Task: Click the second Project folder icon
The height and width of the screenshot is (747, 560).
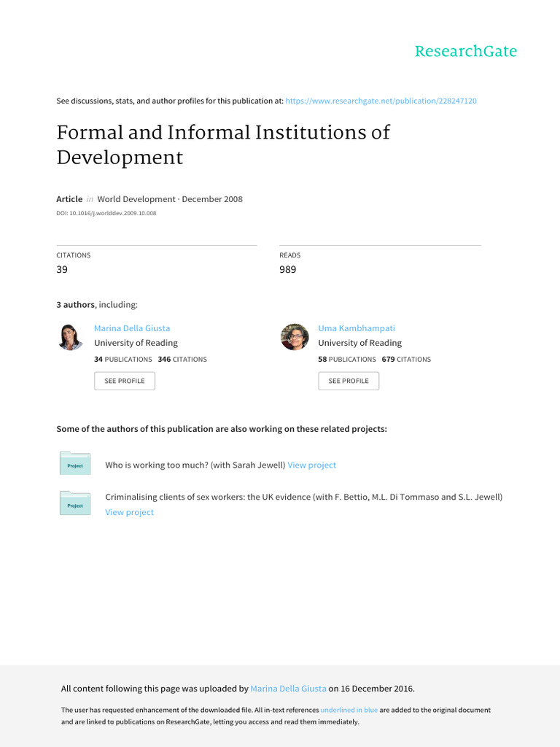Action: [x=75, y=504]
